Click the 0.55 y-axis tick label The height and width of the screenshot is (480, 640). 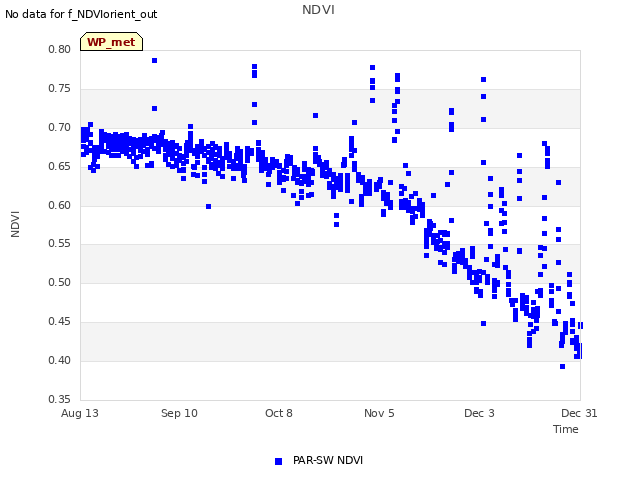tap(59, 244)
